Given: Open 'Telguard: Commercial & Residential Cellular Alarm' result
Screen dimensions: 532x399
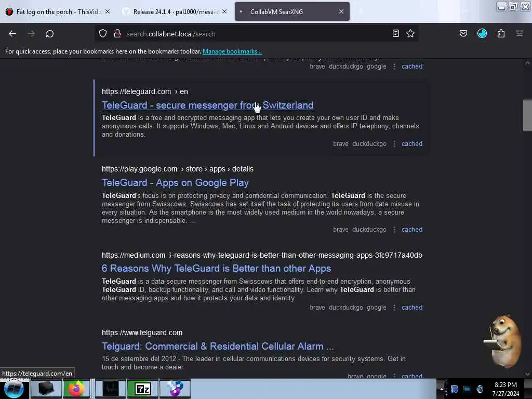Looking at the screenshot, I should click(x=218, y=346).
